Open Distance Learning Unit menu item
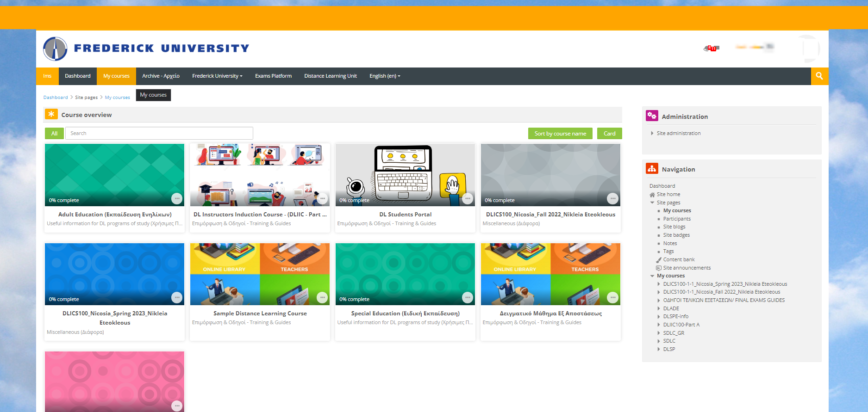 click(x=331, y=76)
